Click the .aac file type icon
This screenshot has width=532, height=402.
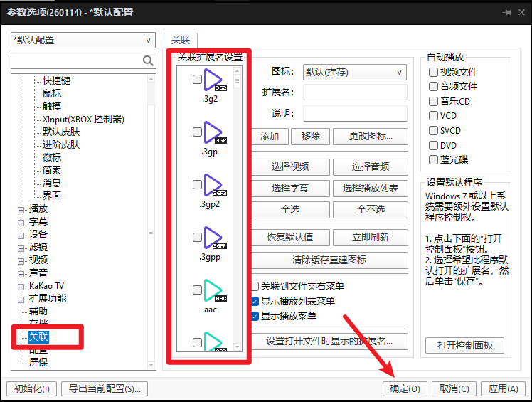215,290
